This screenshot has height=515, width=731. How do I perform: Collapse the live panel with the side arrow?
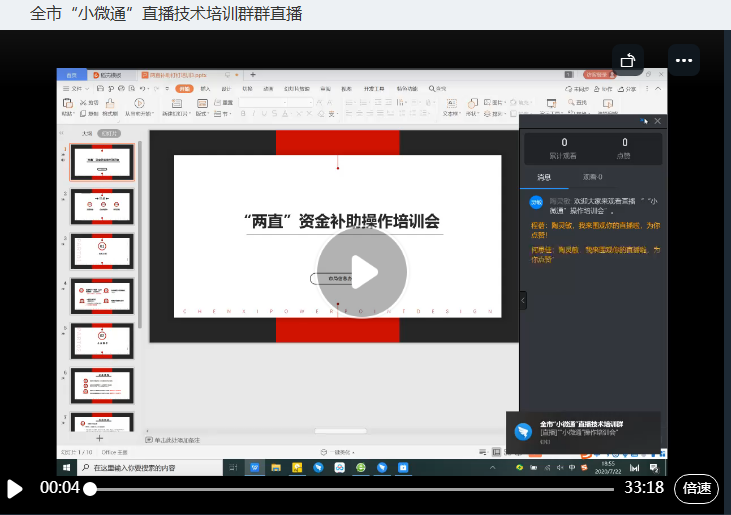523,300
